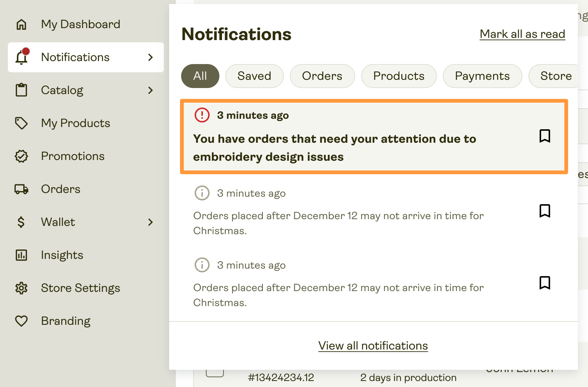
Task: Bookmark the embroidery design issues notification
Action: point(544,136)
